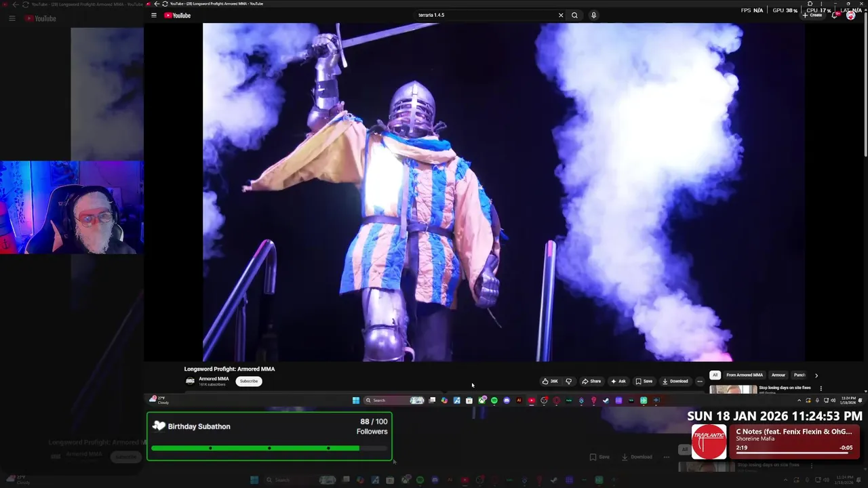Click the CPU 17% overlay readout
Screen dimensions: 868x488
pos(818,10)
